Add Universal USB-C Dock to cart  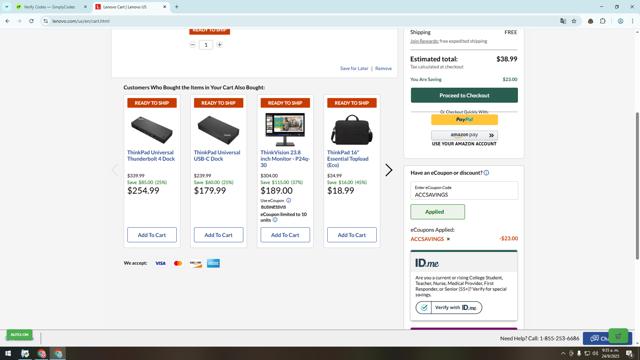218,235
